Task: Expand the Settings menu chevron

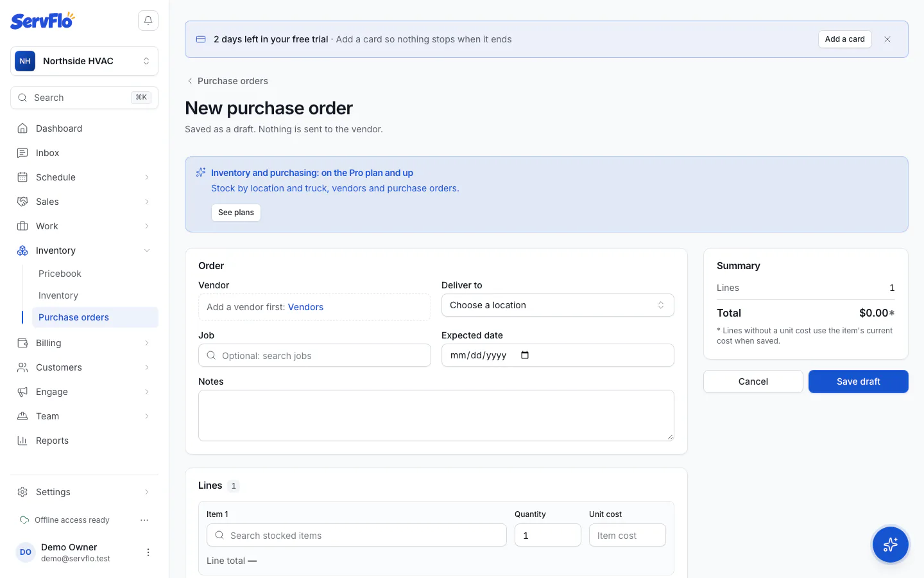Action: click(147, 492)
